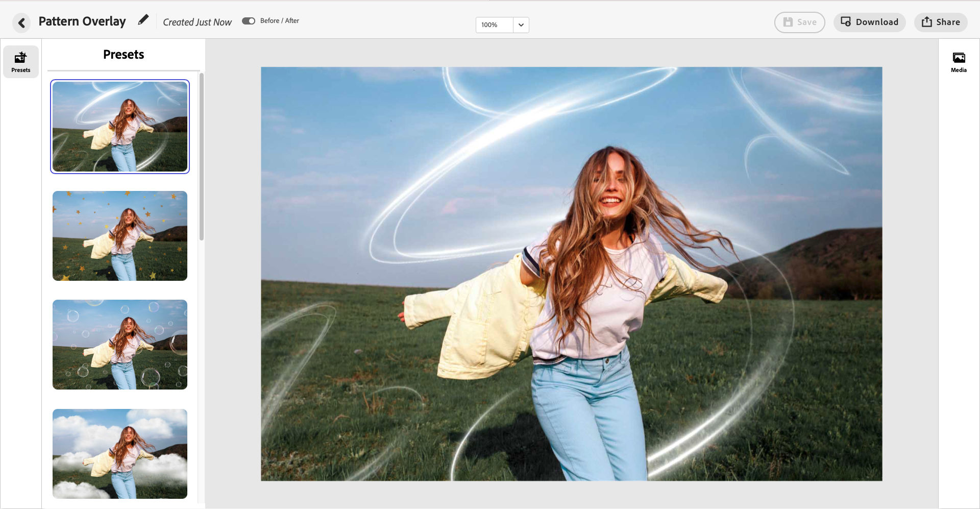Select the light swirl overlay preset

(120, 127)
